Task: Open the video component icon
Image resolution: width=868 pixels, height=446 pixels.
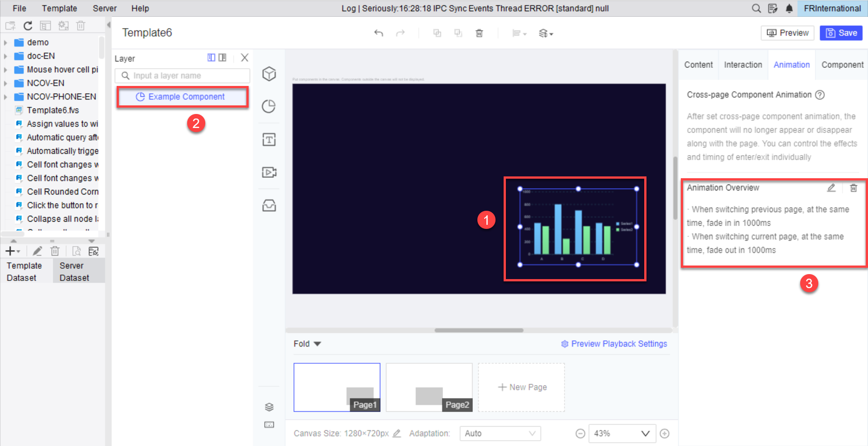Action: click(x=269, y=172)
